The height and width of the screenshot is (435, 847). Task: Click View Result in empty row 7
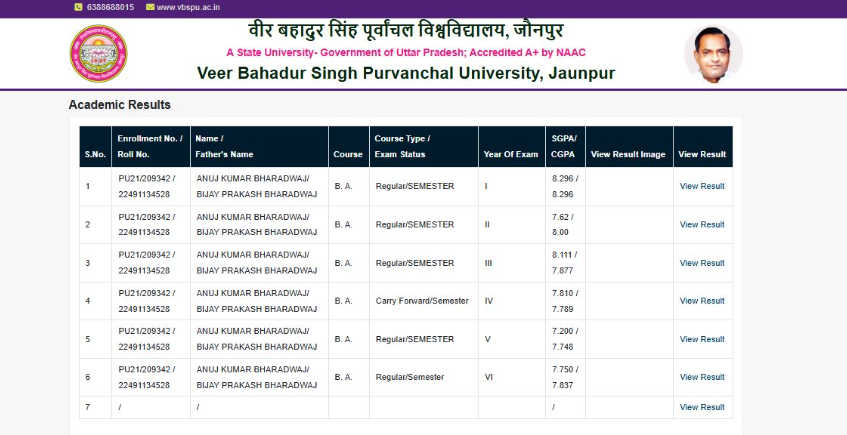tap(702, 407)
